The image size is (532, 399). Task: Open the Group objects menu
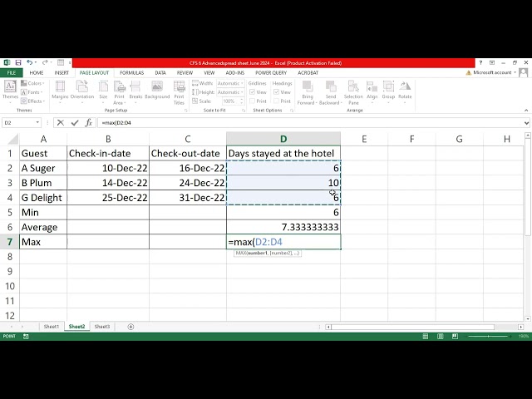[x=388, y=91]
